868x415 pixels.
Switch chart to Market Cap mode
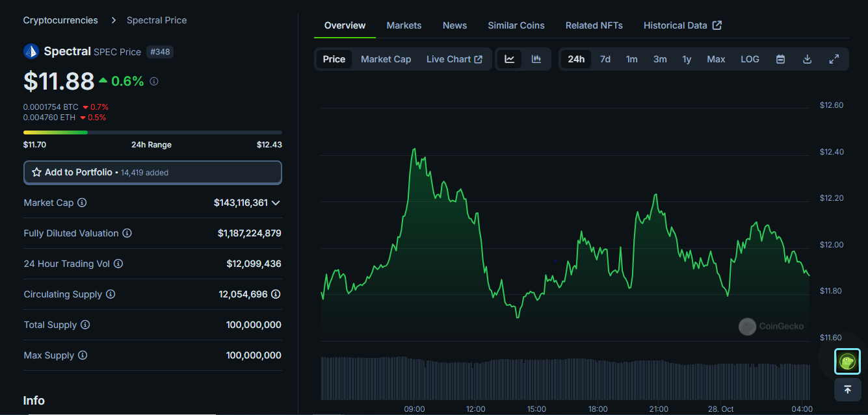click(386, 58)
